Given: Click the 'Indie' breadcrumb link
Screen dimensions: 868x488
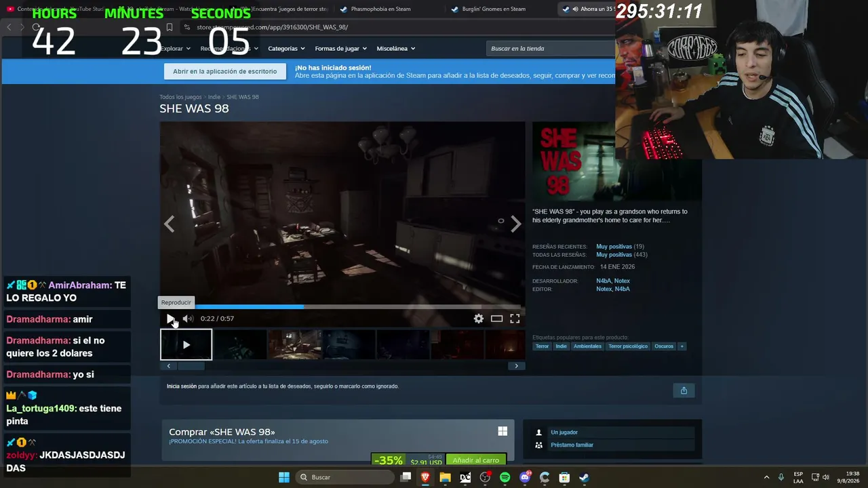Looking at the screenshot, I should pyautogui.click(x=214, y=97).
